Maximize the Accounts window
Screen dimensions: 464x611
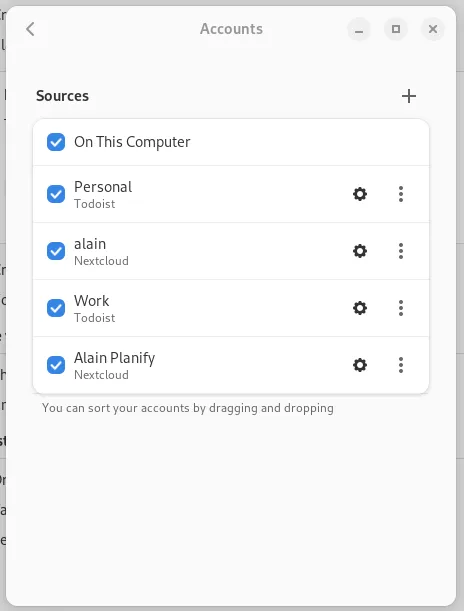pos(396,29)
